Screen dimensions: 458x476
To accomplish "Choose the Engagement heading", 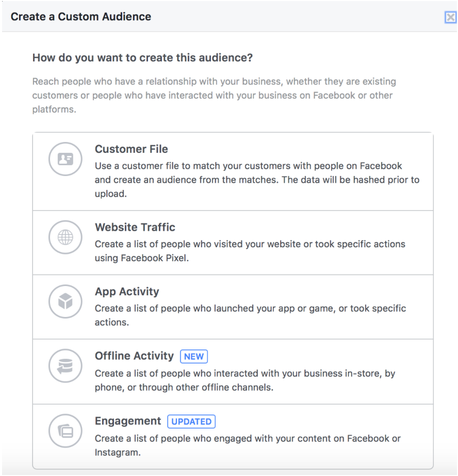I will [128, 421].
